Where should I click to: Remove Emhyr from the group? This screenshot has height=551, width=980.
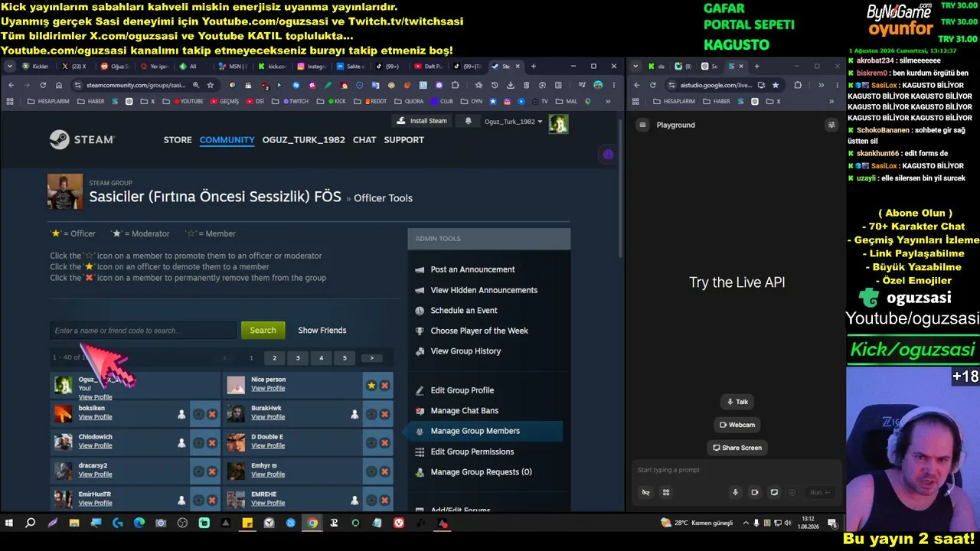384,471
